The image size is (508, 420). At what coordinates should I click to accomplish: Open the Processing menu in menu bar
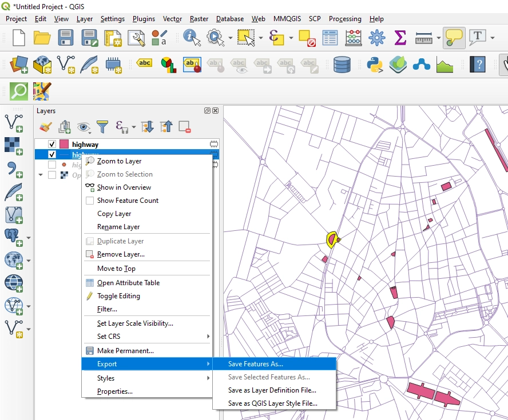pyautogui.click(x=345, y=19)
